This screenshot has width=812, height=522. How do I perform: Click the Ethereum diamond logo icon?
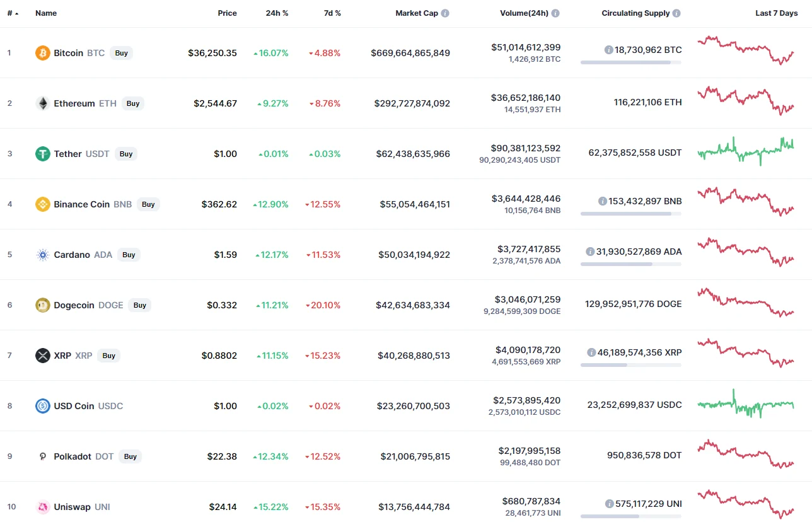click(x=43, y=103)
